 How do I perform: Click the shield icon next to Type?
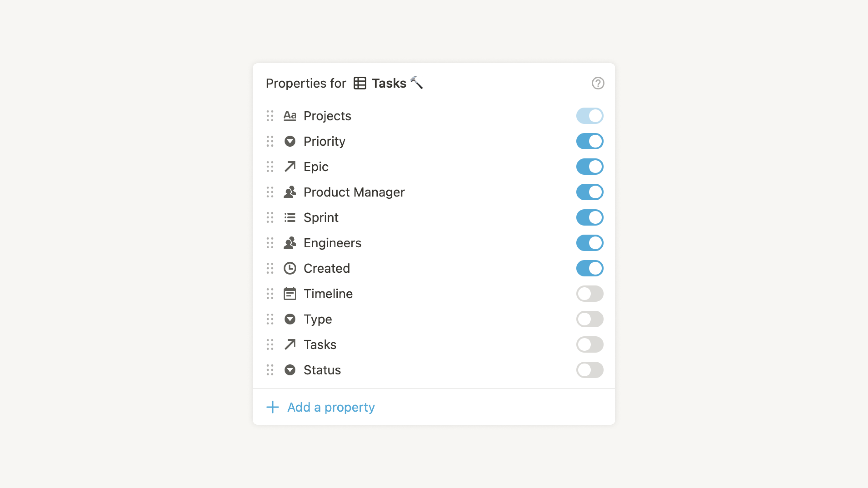(290, 319)
